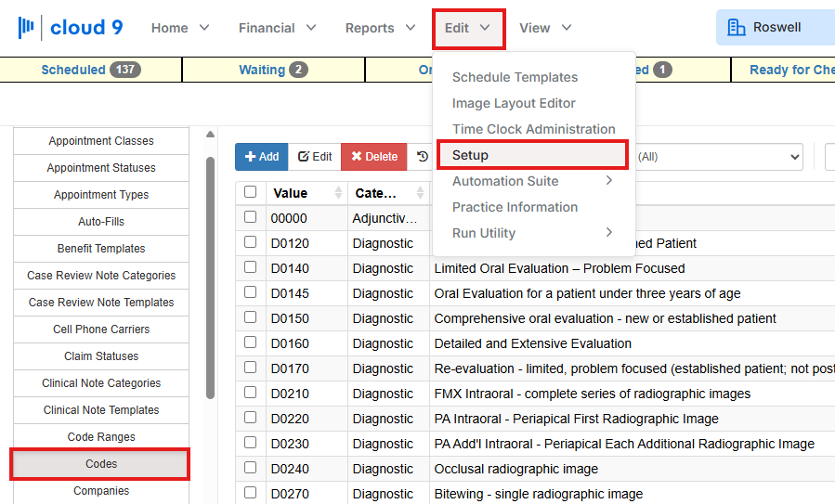Switch to the Waiting tab
Screen dimensions: 835x504
(x=273, y=70)
